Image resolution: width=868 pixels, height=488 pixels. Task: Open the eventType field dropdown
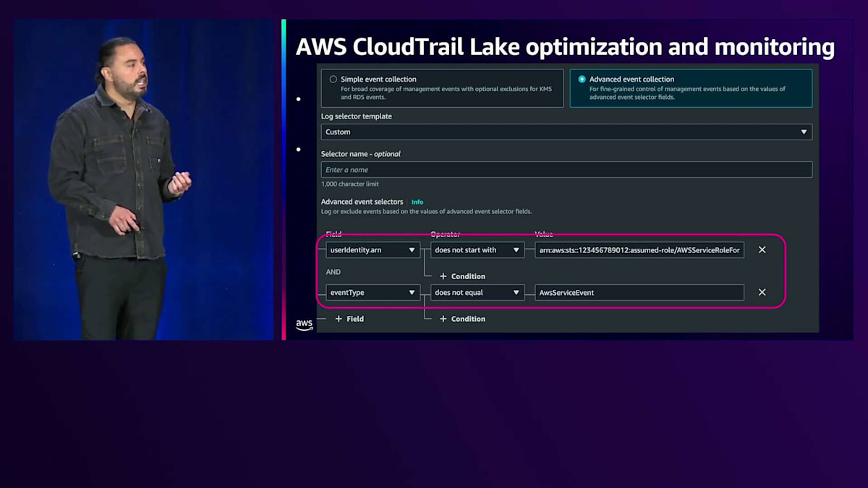(373, 293)
